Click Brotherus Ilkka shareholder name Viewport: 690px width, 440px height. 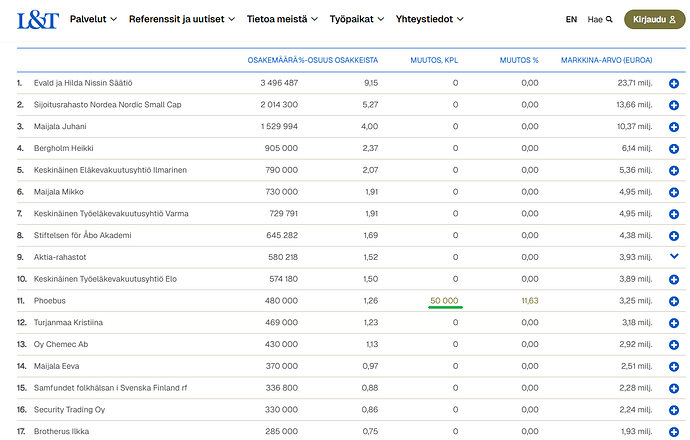pos(61,431)
